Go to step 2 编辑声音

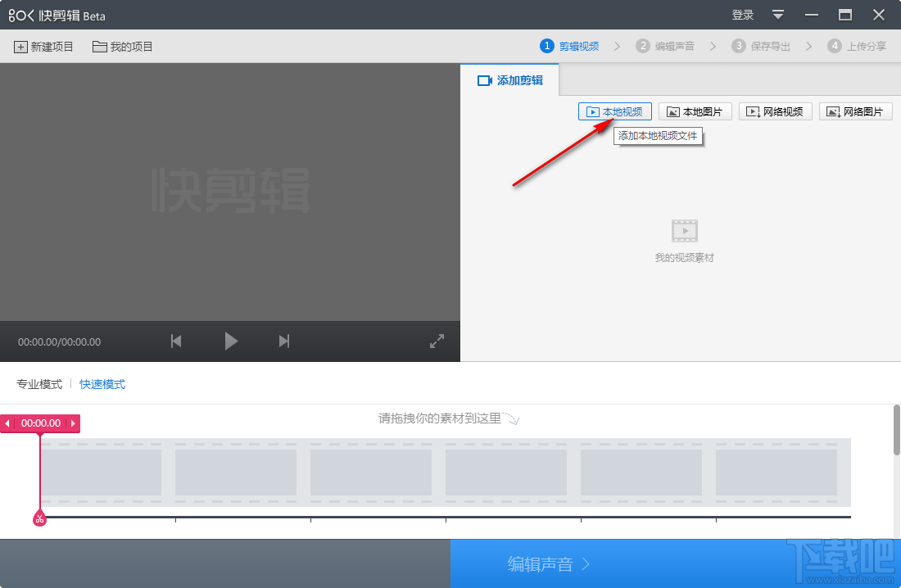point(665,46)
